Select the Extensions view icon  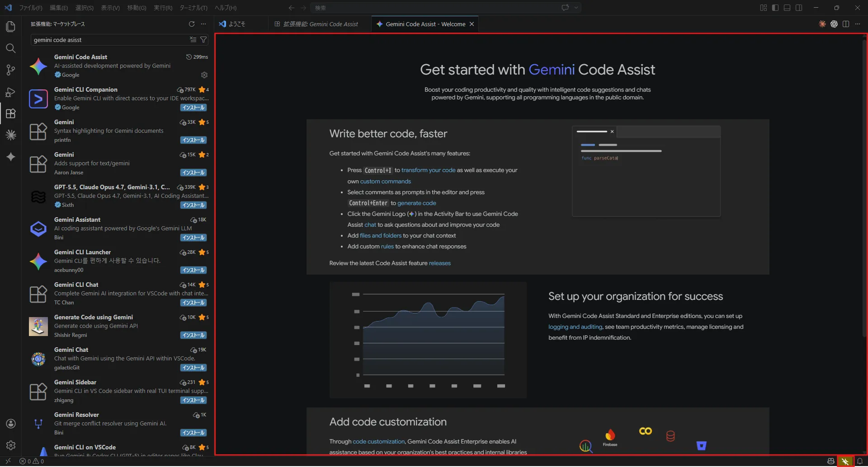[10, 113]
